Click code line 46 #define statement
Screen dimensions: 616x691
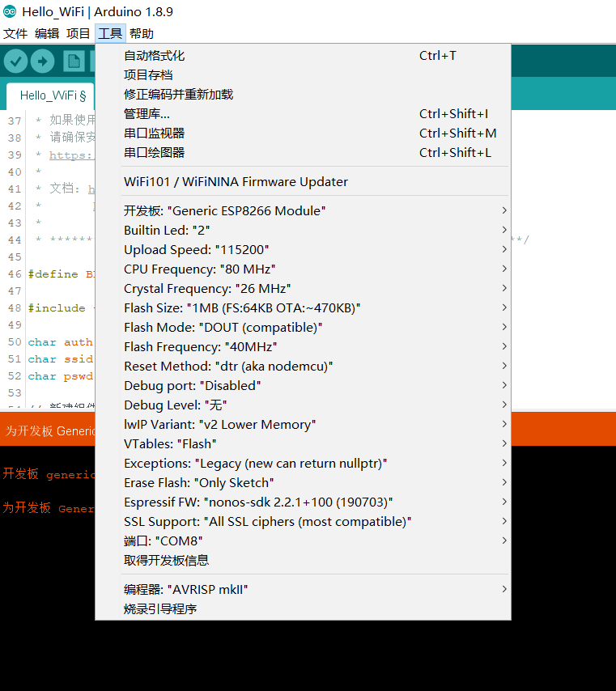pyautogui.click(x=62, y=274)
